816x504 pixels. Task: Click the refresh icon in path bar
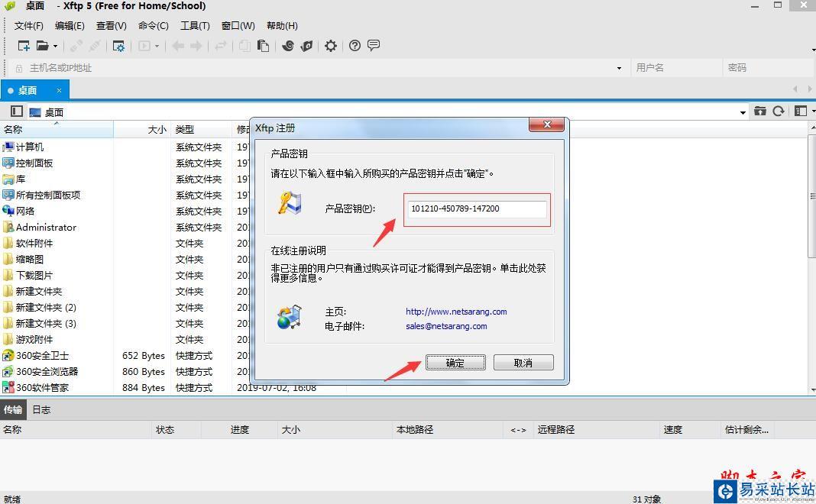(779, 111)
